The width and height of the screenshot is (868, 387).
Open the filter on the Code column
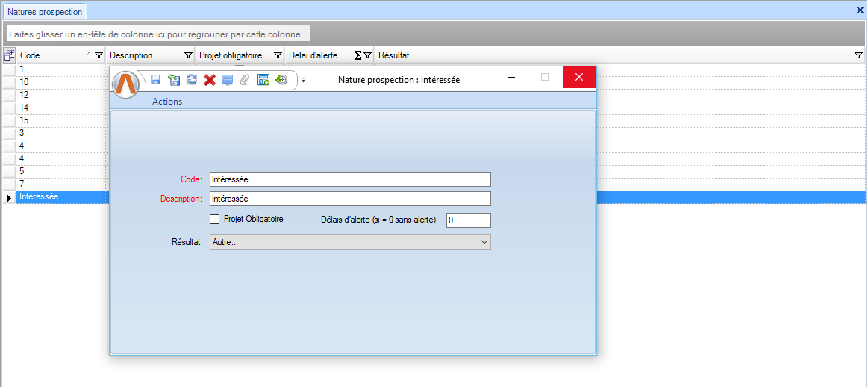[99, 55]
